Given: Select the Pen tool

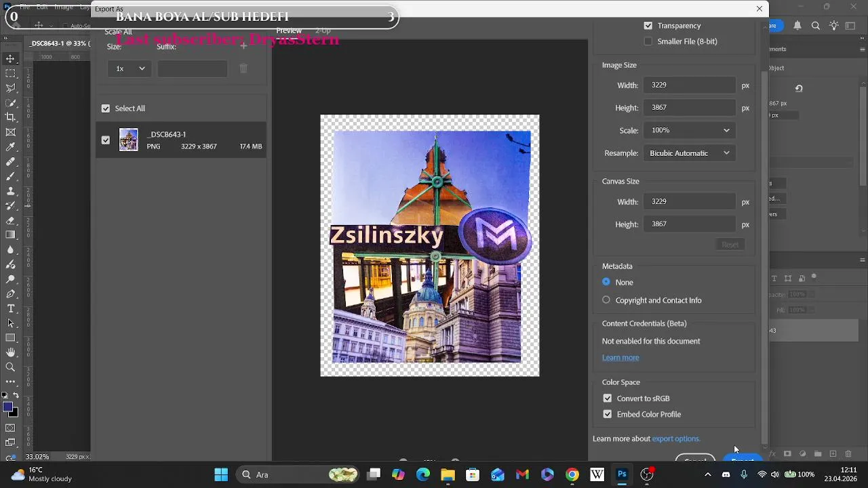Looking at the screenshot, I should pos(10,293).
